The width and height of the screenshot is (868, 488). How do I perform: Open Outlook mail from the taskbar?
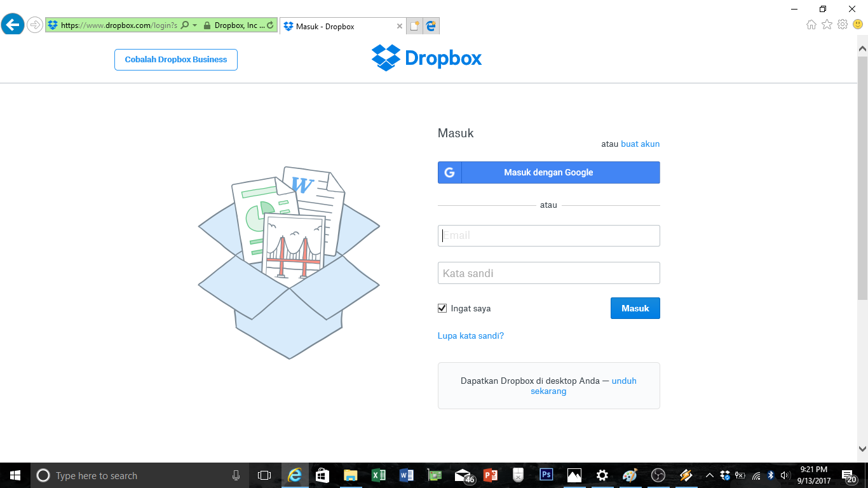click(x=462, y=475)
